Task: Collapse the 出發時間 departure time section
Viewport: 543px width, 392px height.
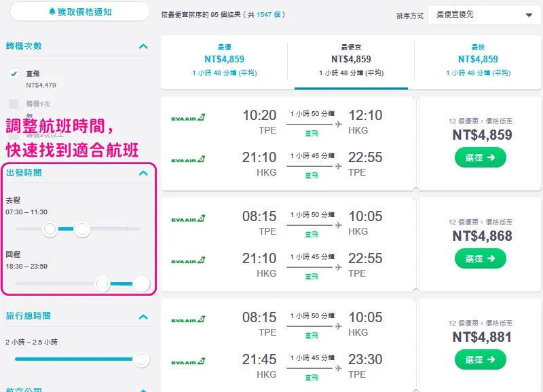Action: click(143, 173)
